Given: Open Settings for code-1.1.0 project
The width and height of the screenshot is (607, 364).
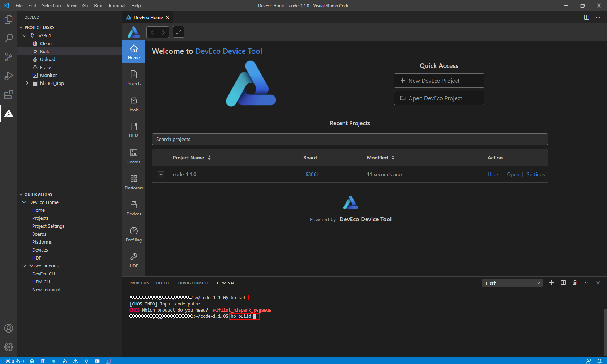Looking at the screenshot, I should (535, 174).
